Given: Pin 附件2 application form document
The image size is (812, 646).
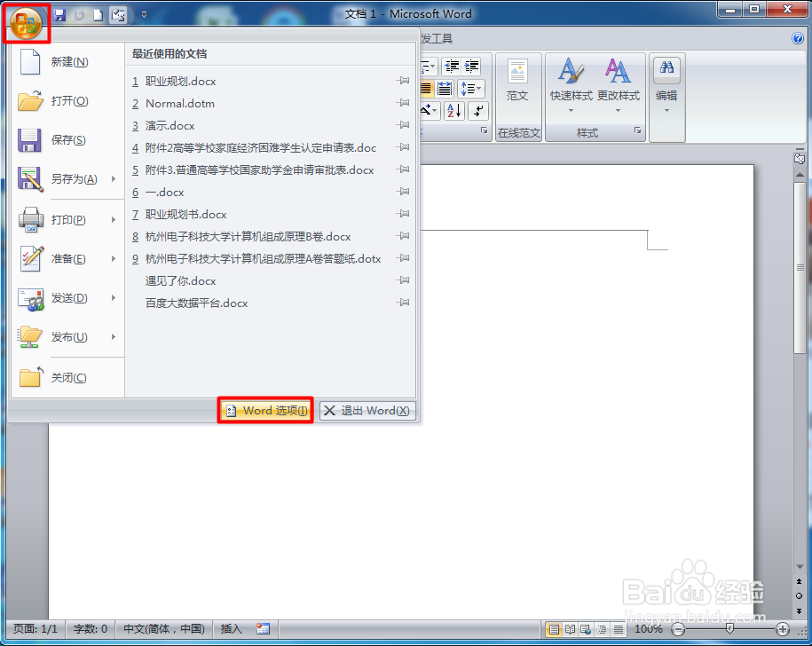Looking at the screenshot, I should [x=403, y=147].
